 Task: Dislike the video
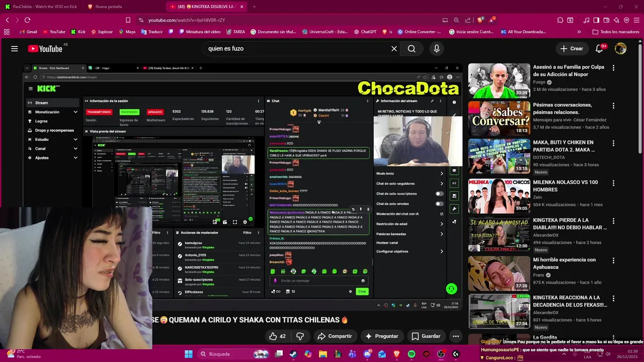(x=300, y=336)
